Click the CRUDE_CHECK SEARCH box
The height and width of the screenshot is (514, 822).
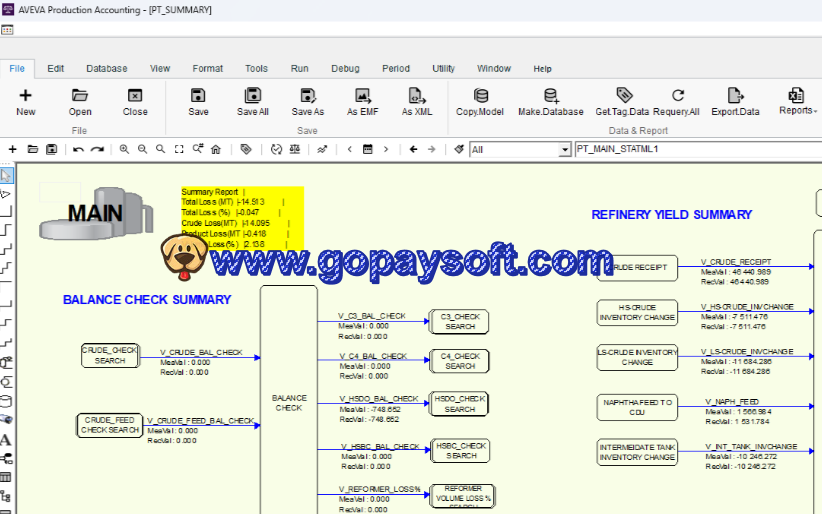[110, 355]
